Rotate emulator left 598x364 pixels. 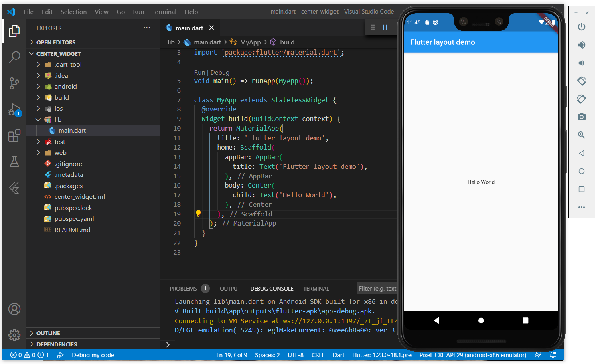click(582, 81)
